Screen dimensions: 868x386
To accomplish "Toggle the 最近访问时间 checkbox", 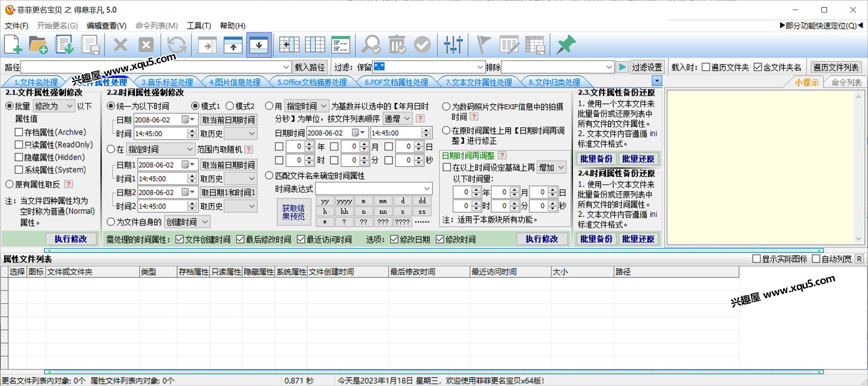I will click(x=301, y=239).
